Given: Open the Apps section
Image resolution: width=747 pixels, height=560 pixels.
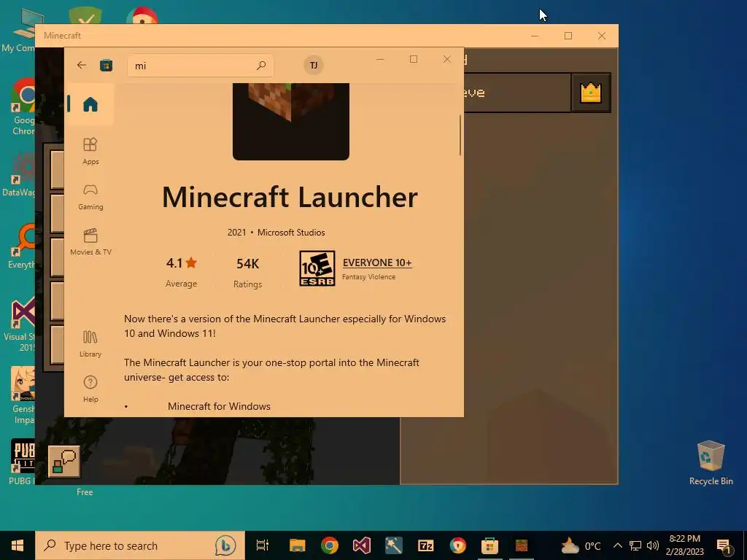Looking at the screenshot, I should (90, 151).
